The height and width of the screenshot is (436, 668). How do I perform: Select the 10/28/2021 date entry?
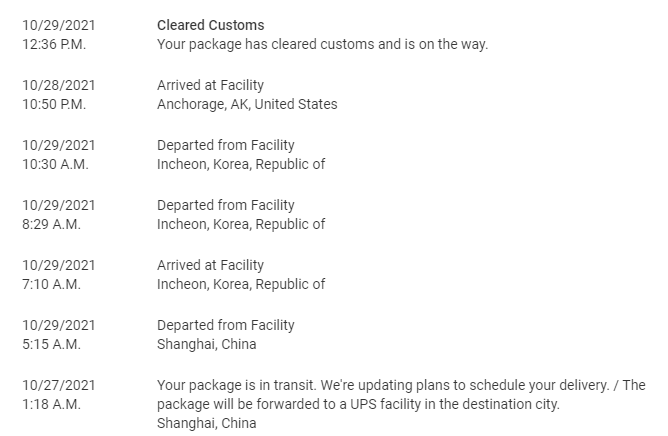pyautogui.click(x=58, y=85)
